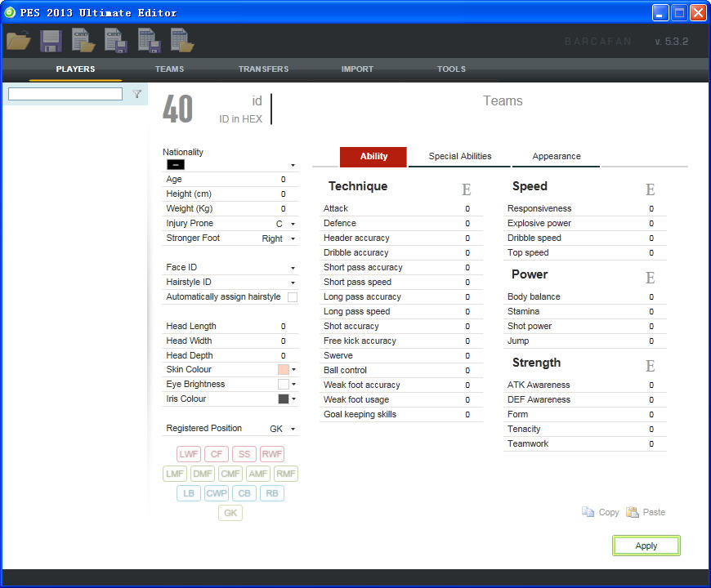711x588 pixels.
Task: Toggle the RMF position button
Action: coord(286,474)
